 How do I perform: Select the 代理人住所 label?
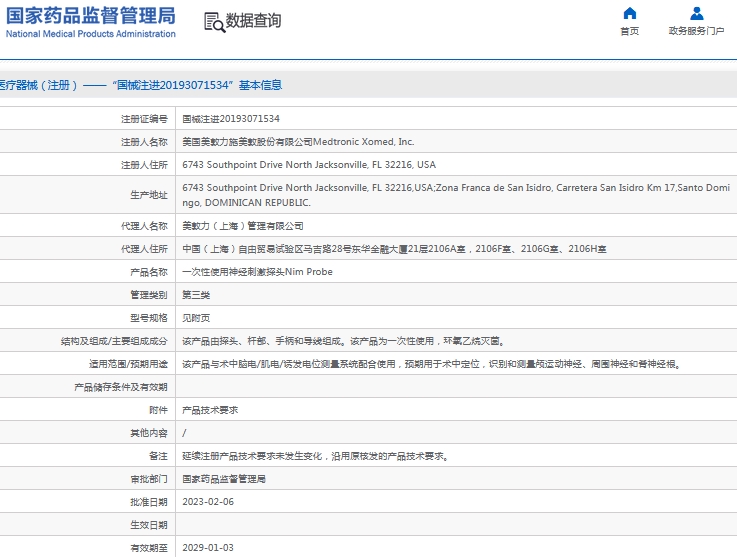[144, 249]
